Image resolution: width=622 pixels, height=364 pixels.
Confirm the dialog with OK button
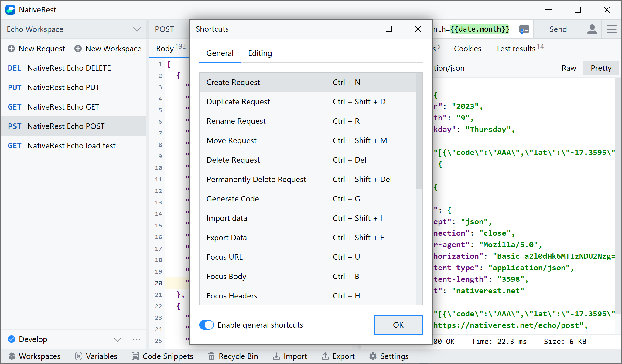398,325
